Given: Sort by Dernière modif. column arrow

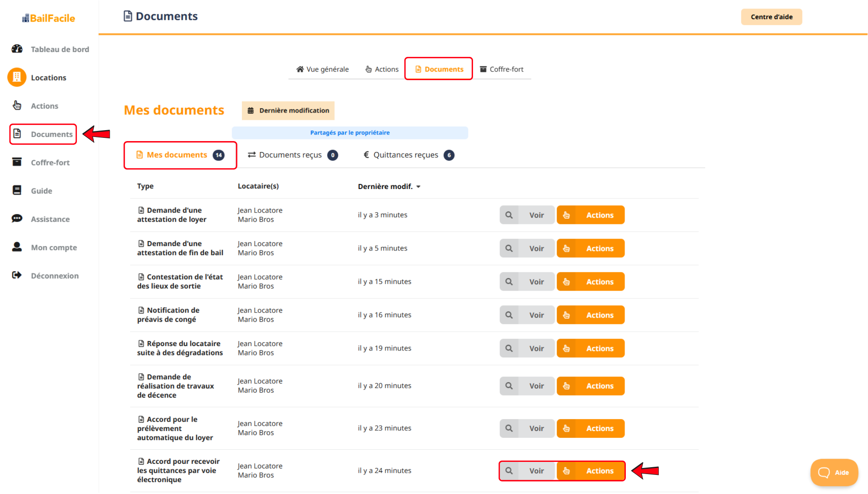Looking at the screenshot, I should pyautogui.click(x=419, y=187).
